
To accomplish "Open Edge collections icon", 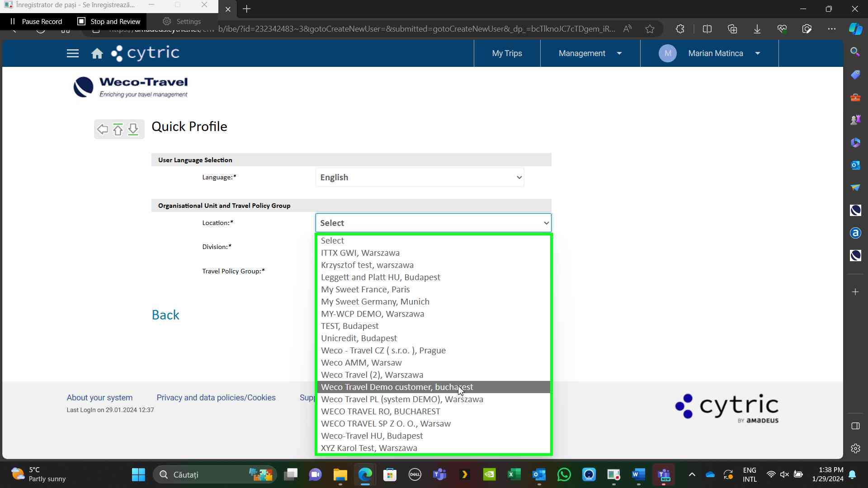I will coord(732,29).
